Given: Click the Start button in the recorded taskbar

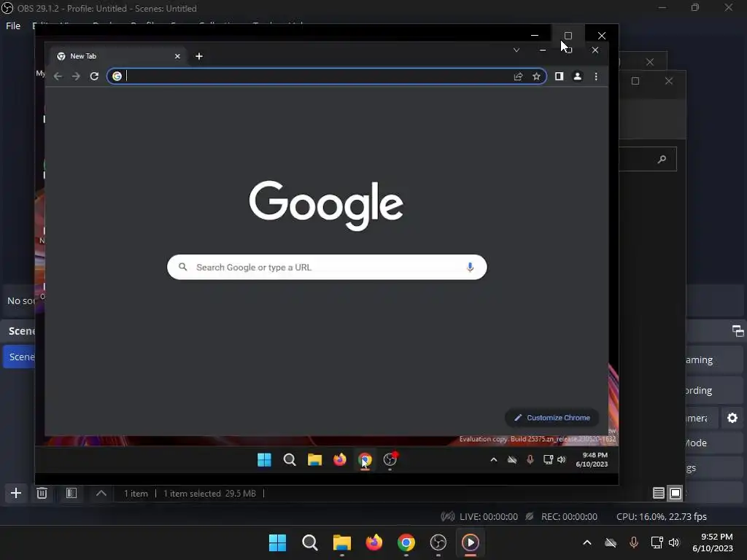Looking at the screenshot, I should tap(264, 459).
